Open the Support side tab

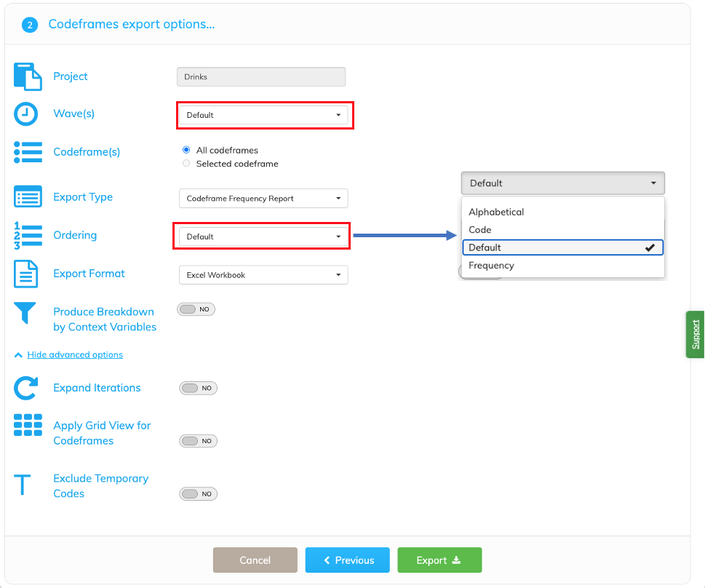coord(695,335)
